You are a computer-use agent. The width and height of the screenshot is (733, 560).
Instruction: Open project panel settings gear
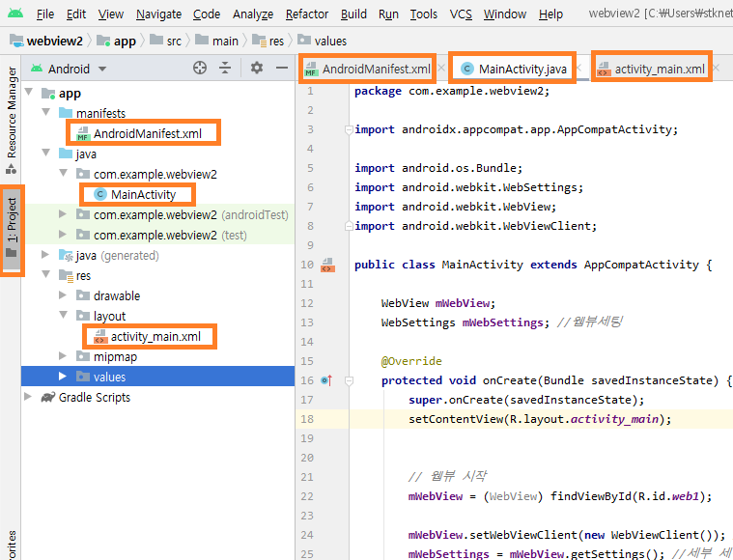coord(256,69)
